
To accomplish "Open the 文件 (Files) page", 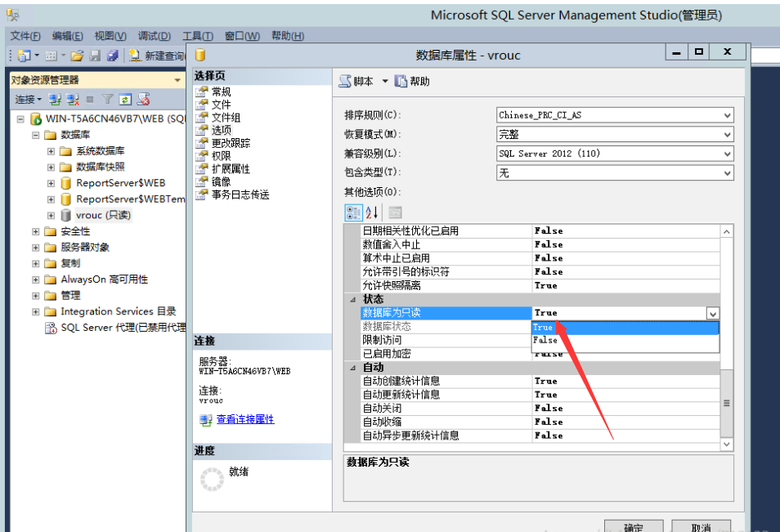I will (221, 105).
